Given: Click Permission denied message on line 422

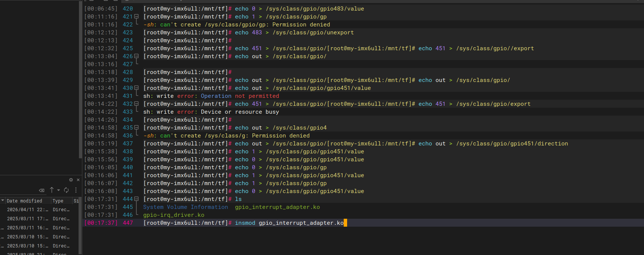Looking at the screenshot, I should [x=301, y=25].
